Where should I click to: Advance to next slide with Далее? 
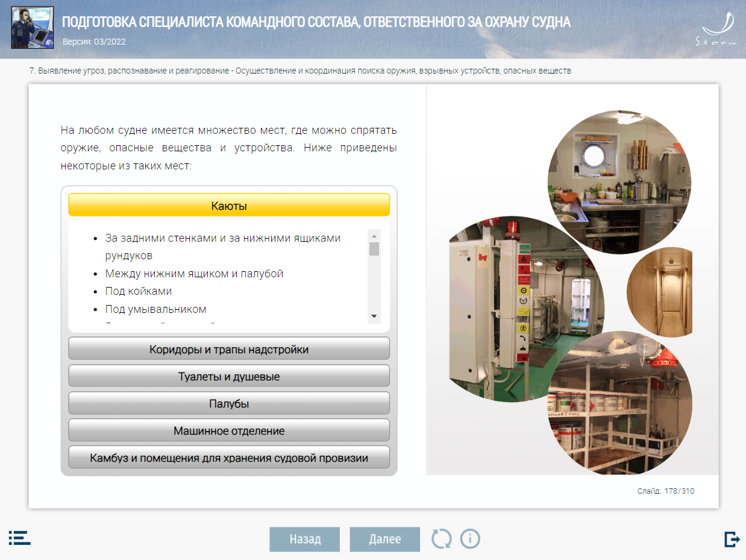point(384,539)
